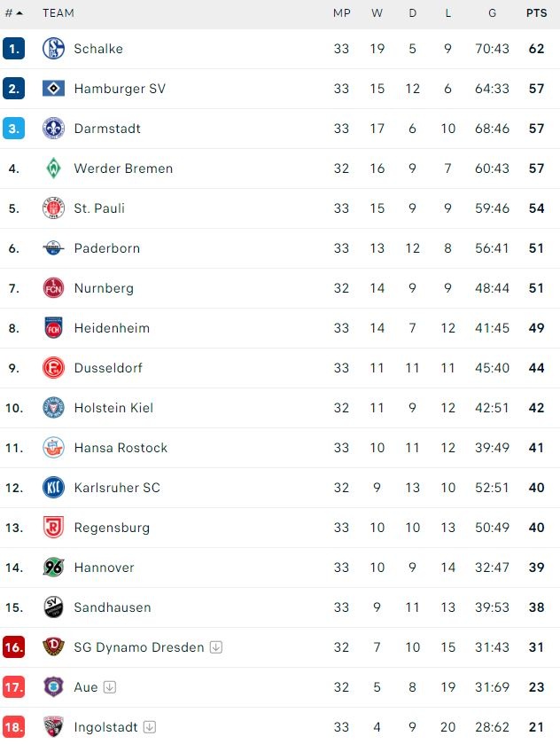Screen dimensions: 560x744
Task: Click the relegation indicator beside Aue
Action: click(x=108, y=687)
